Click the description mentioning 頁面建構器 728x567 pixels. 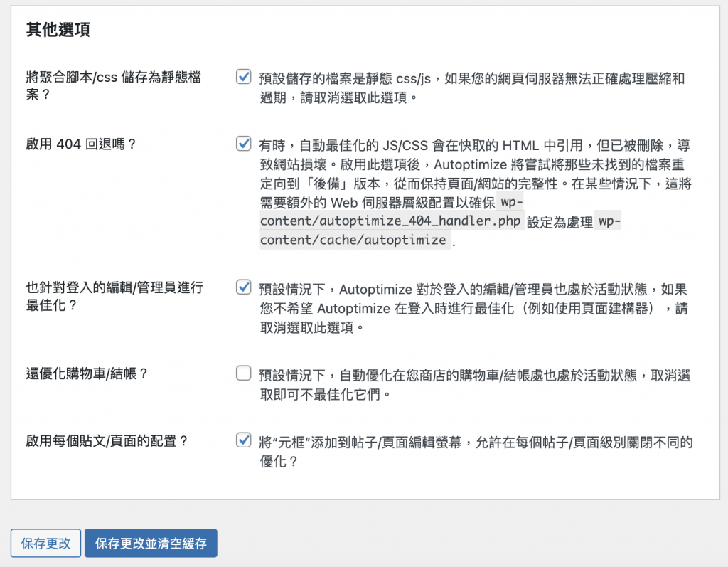(473, 308)
